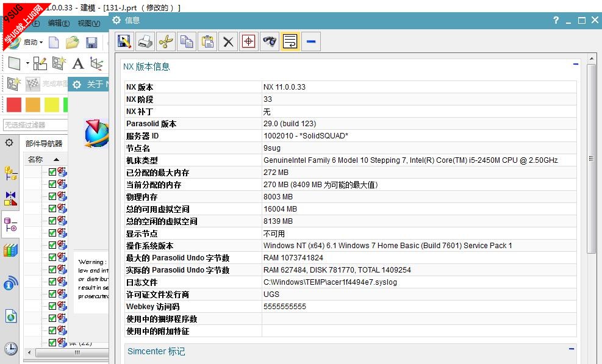
Task: Open the HD3D tools info signal icon
Action: click(11, 284)
